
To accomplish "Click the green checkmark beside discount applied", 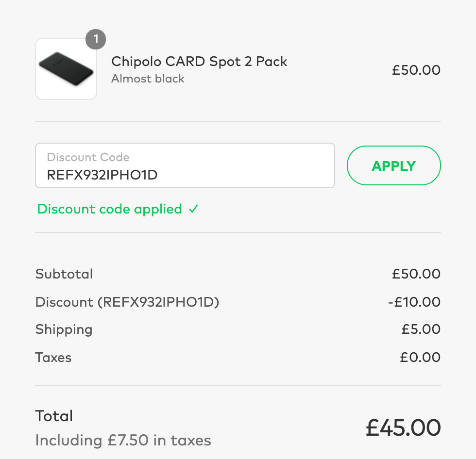I will point(194,209).
